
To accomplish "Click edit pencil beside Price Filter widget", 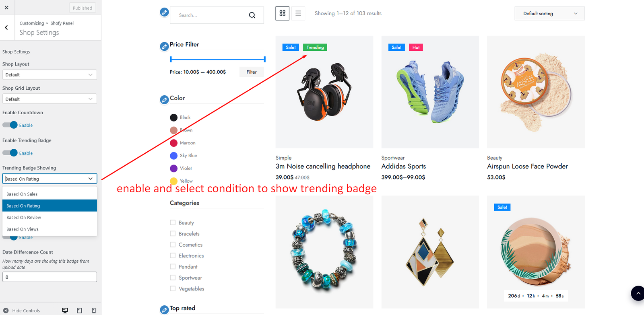I will click(164, 47).
